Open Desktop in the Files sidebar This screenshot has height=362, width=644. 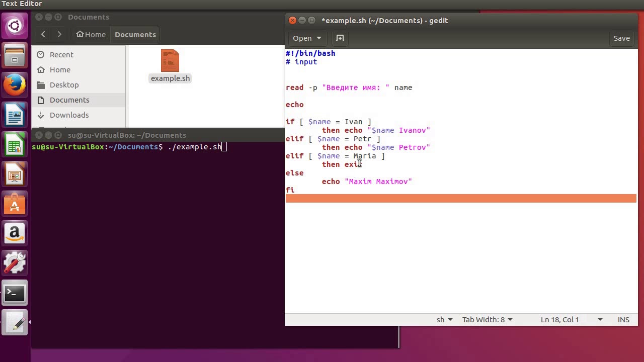[x=78, y=85]
